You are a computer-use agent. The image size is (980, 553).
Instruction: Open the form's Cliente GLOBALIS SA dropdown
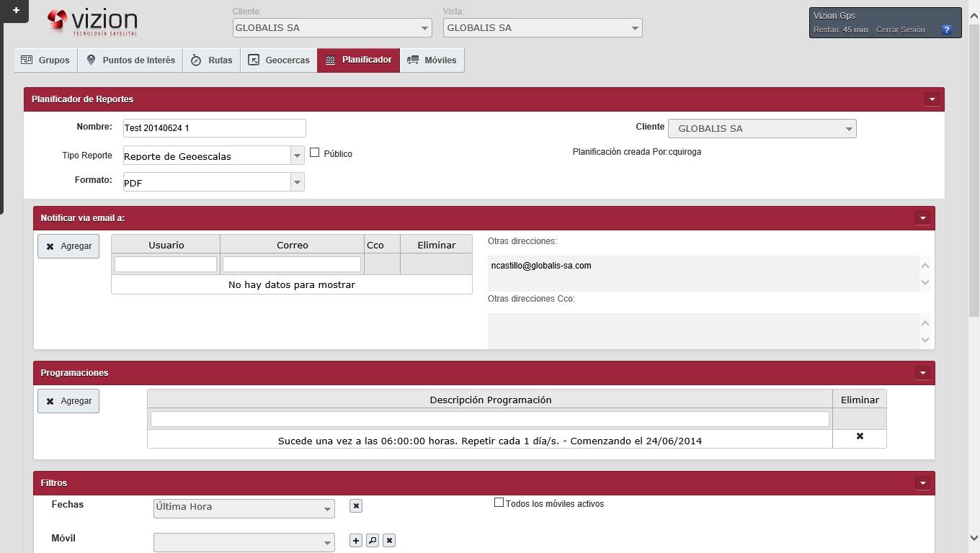[x=762, y=129]
